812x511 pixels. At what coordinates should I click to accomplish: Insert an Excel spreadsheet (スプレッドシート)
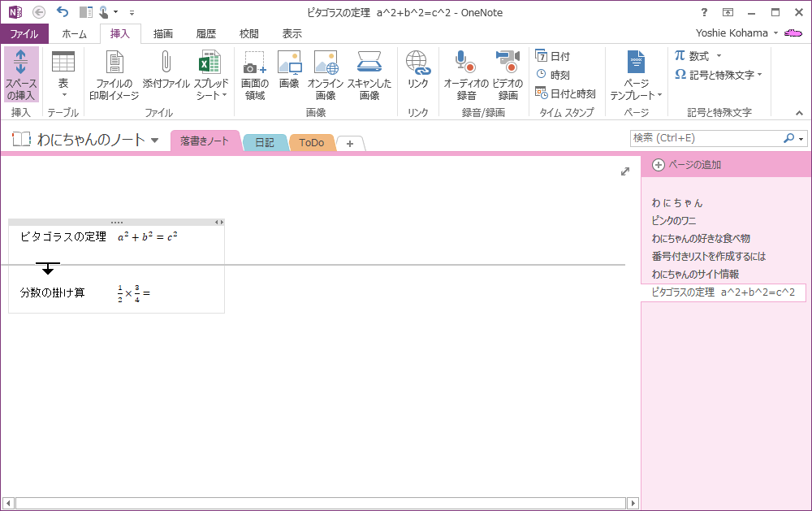pos(211,75)
